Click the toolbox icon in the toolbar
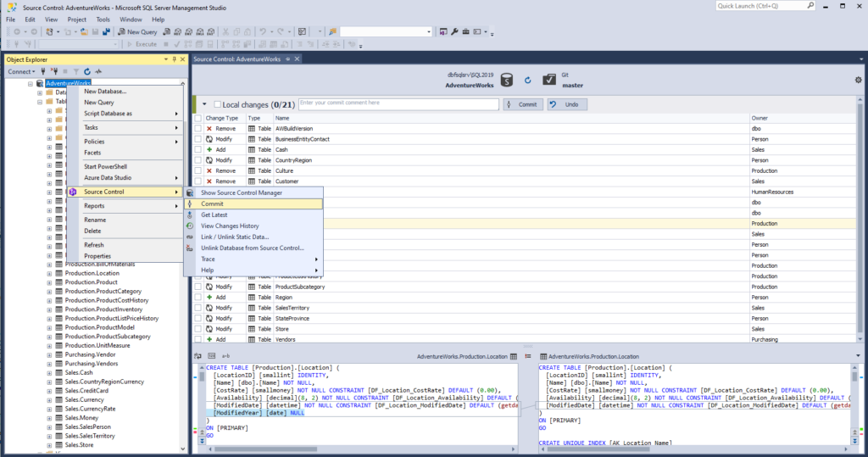Screen dimensions: 868x457 click(x=465, y=32)
